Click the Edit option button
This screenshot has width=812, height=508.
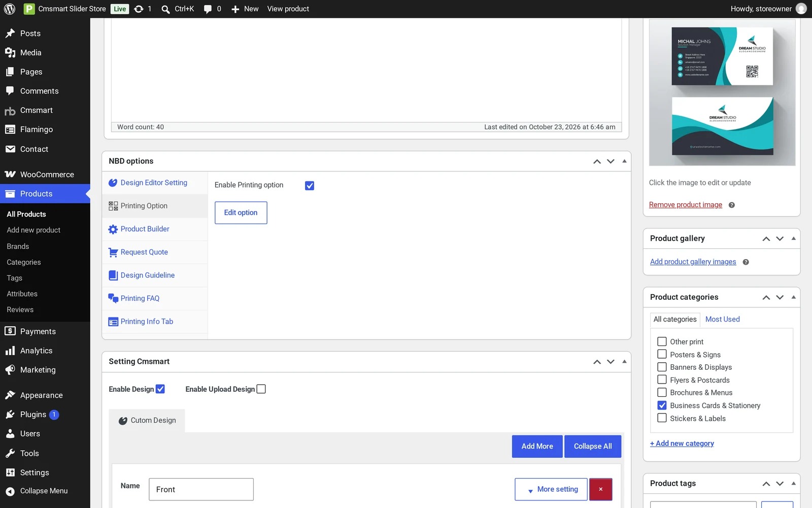[241, 213]
